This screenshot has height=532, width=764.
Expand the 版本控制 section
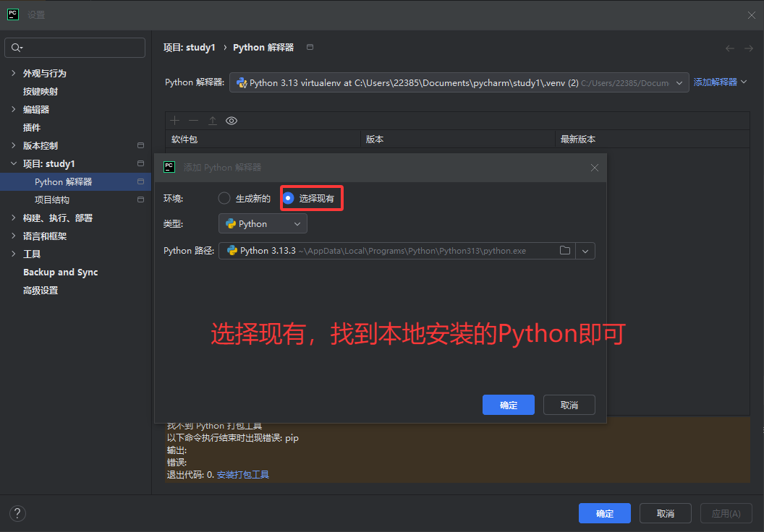pos(13,145)
